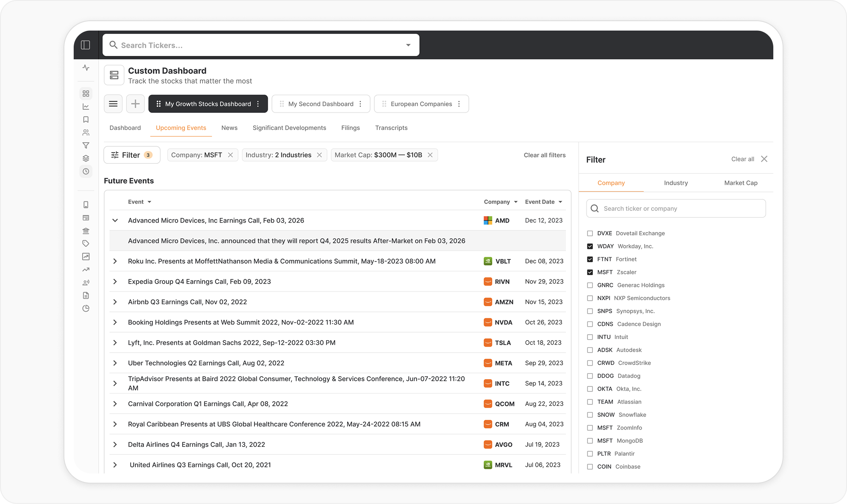Check the SNOW Snowflake checkbox
Viewport: 847px width, 504px height.
[x=590, y=415]
